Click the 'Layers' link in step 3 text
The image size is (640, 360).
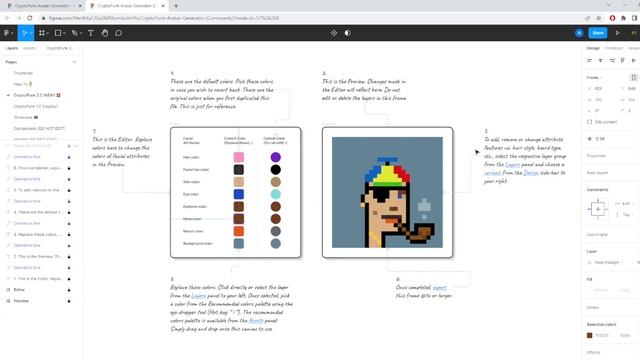[x=198, y=296]
